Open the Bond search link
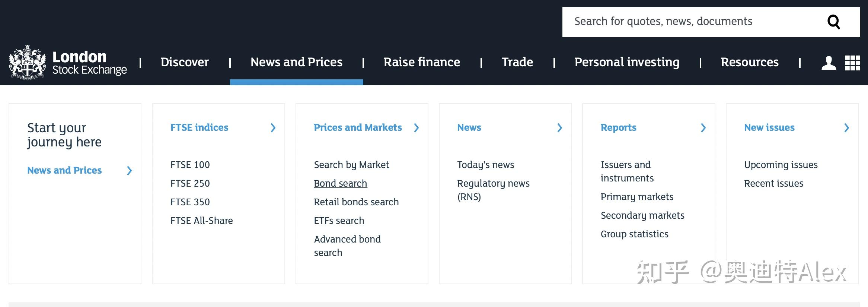 [x=340, y=183]
